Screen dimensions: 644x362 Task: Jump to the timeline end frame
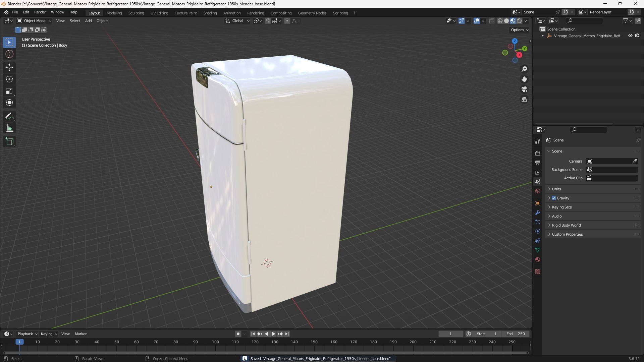pos(287,334)
